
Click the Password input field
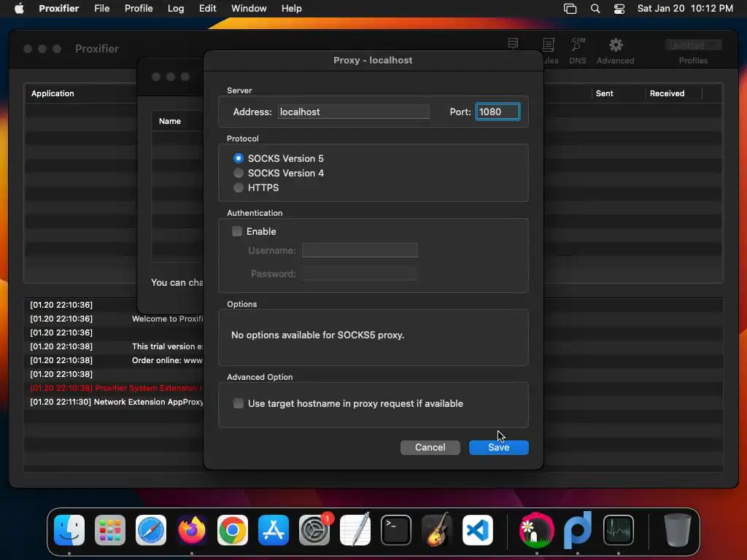click(x=360, y=274)
